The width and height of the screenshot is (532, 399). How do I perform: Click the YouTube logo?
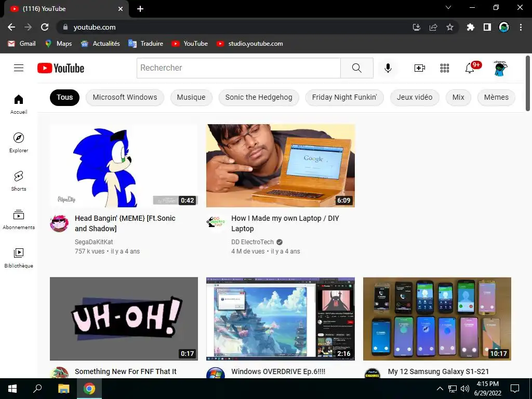click(x=61, y=68)
